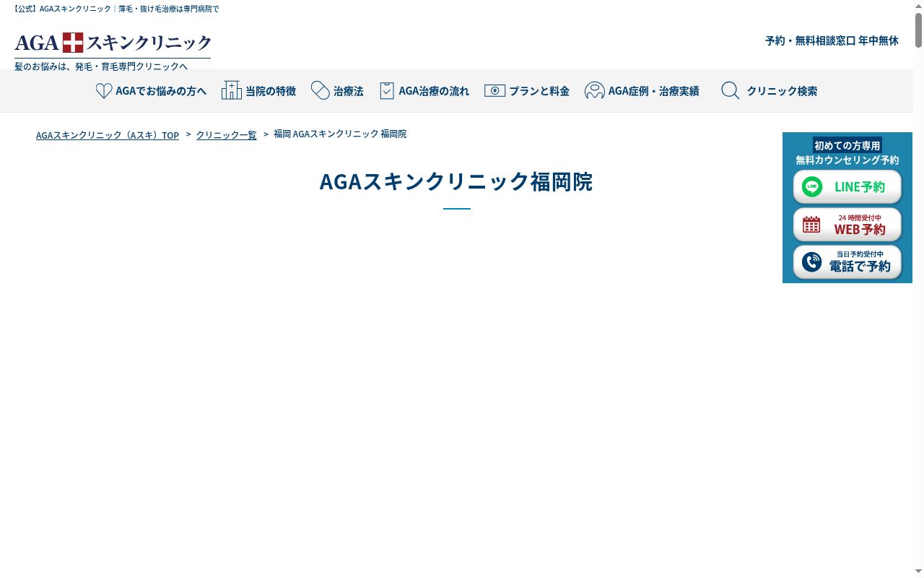The width and height of the screenshot is (924, 578).
Task: Click the 無料カウンセリング予約 label
Action: 847,160
